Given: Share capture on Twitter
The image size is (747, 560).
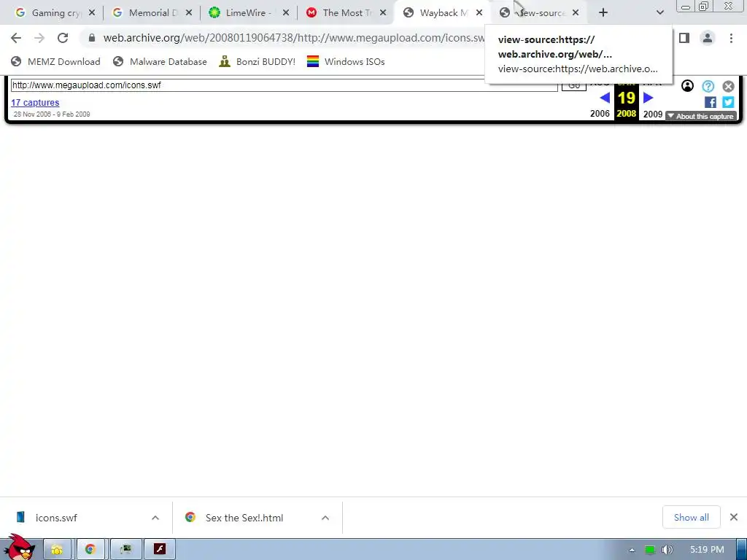Looking at the screenshot, I should click(728, 102).
